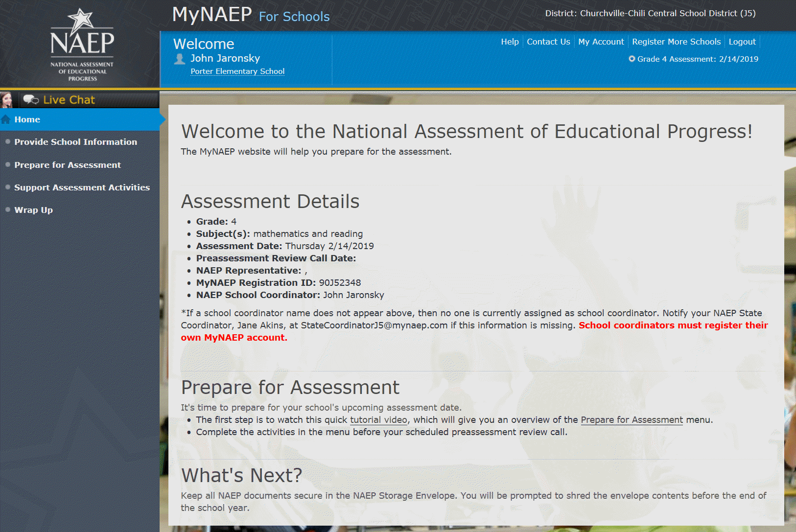The image size is (796, 532).
Task: Click the Live Chat speech bubble icon
Action: coord(31,100)
